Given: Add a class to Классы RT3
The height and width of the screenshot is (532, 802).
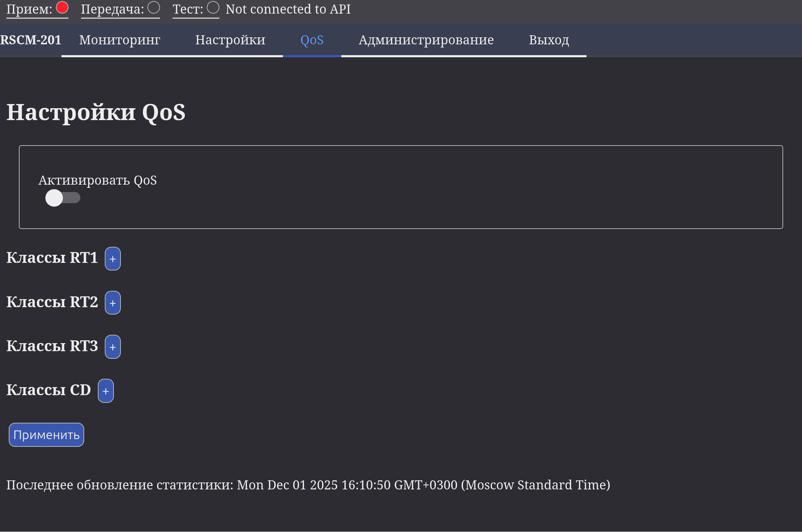Looking at the screenshot, I should point(113,347).
